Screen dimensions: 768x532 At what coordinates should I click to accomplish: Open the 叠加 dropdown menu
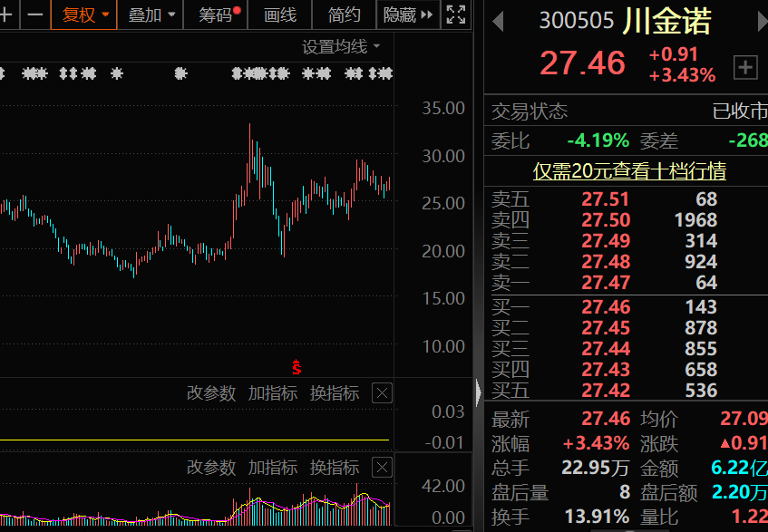point(151,15)
